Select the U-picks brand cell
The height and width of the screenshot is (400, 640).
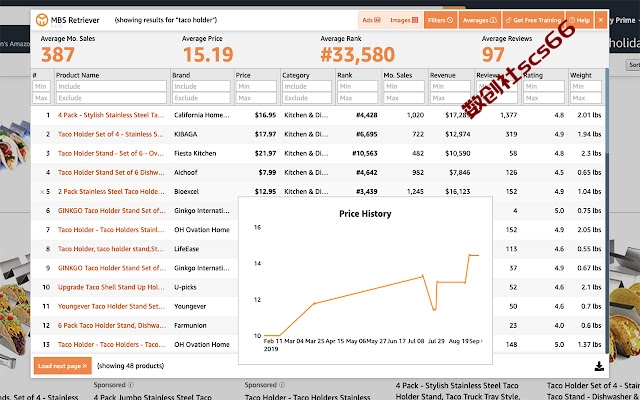[x=185, y=287]
